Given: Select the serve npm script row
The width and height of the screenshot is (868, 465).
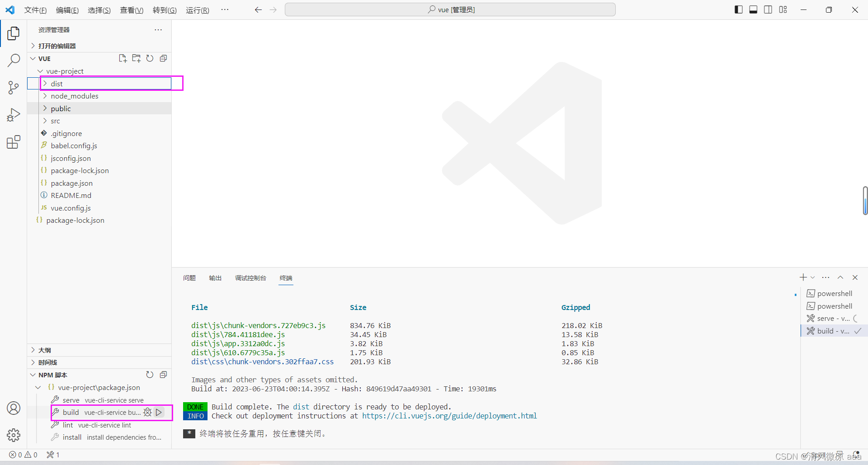Looking at the screenshot, I should tap(99, 400).
